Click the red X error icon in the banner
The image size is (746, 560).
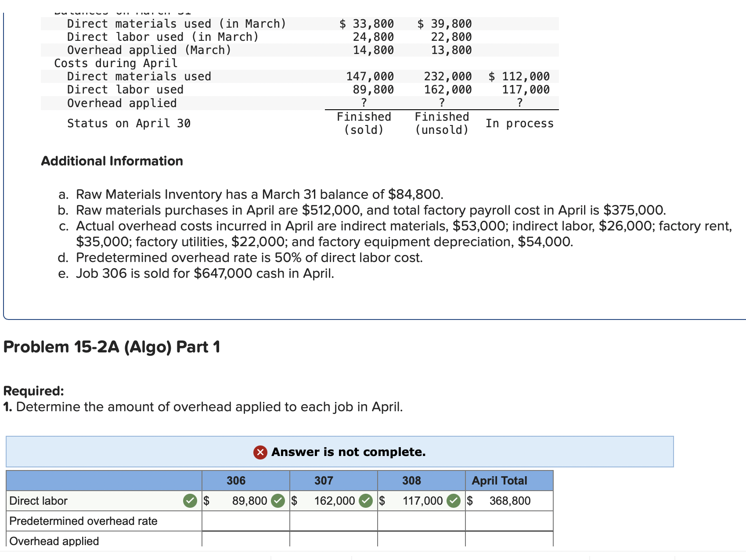click(260, 452)
